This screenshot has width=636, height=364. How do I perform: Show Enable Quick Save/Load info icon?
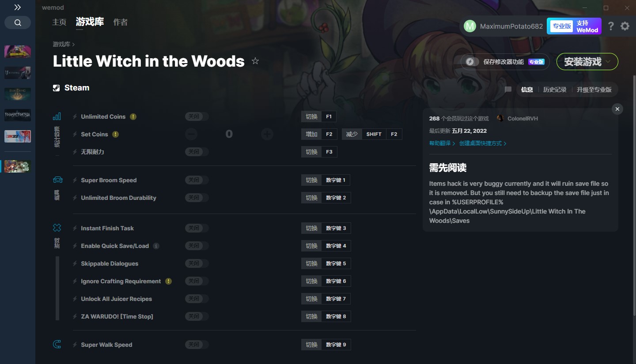tap(156, 246)
